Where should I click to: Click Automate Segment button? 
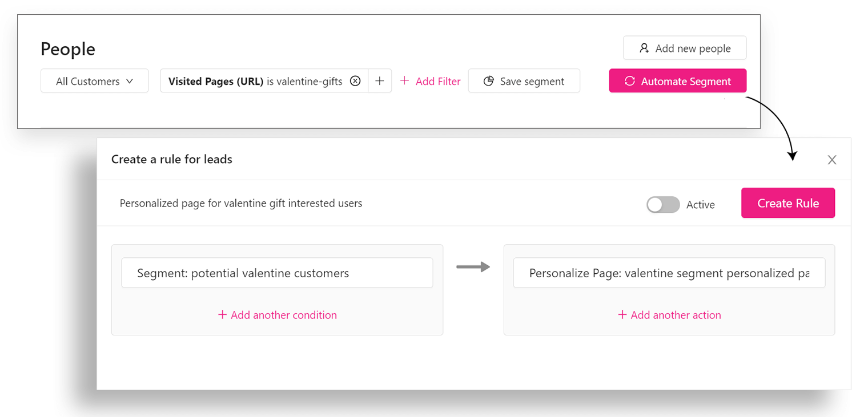678,81
